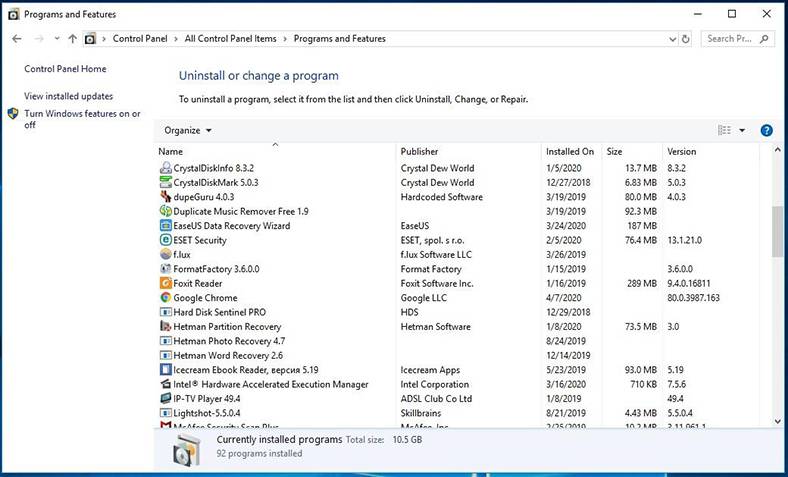Click the Windows features shield icon
This screenshot has height=477, width=788.
(13, 114)
